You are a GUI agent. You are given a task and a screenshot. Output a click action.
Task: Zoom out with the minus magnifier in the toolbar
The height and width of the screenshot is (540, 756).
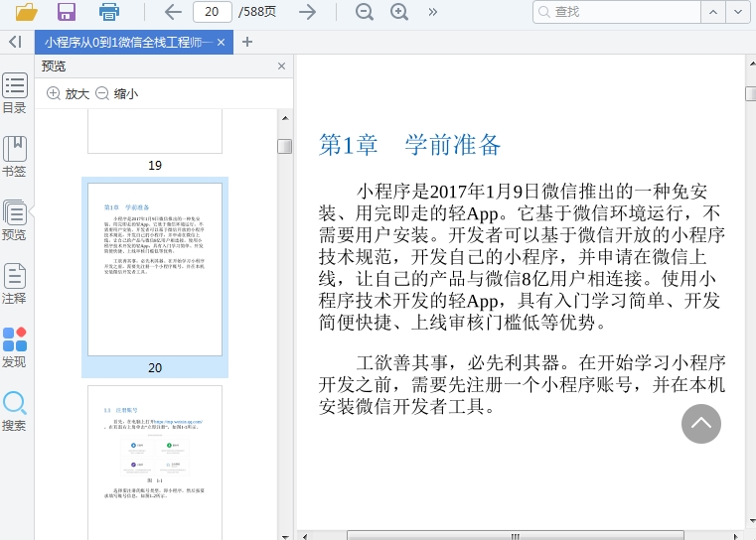(365, 12)
